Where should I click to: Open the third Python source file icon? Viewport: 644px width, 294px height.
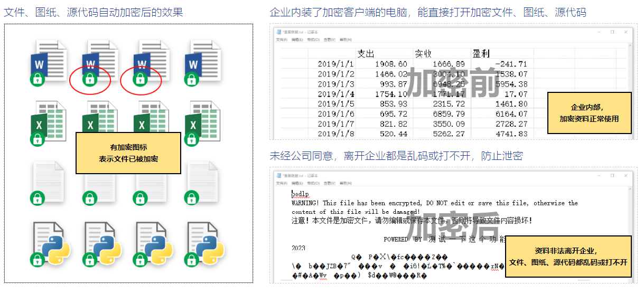click(153, 244)
